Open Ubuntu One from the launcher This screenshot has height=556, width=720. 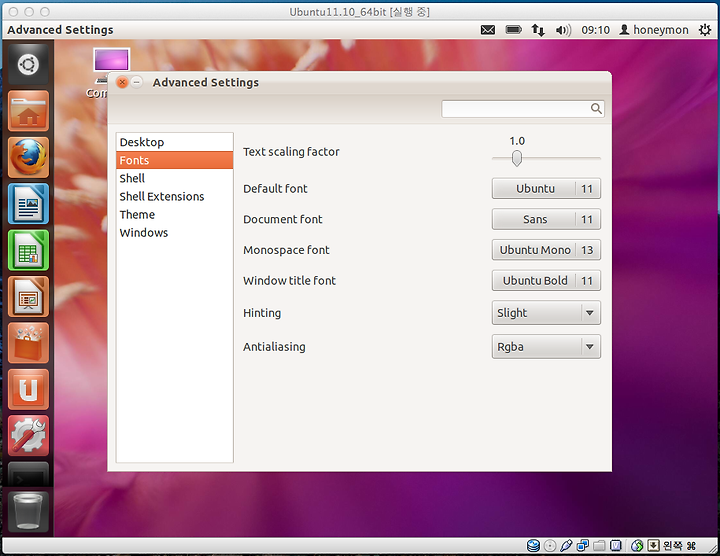click(x=28, y=389)
